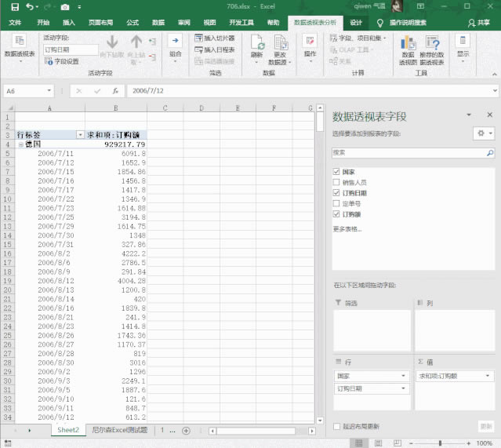Click the column B header
Screen dimensions: 501x448
click(116, 108)
